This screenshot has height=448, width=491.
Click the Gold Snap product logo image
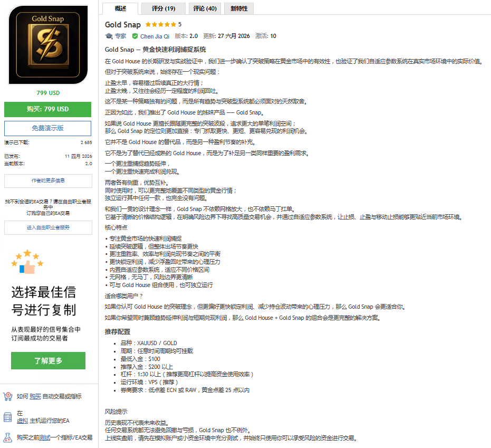click(x=48, y=45)
